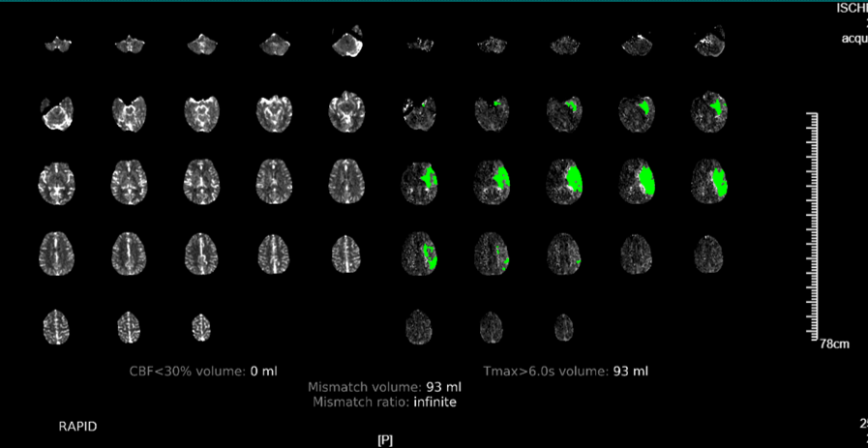Click the ISCHE header text at top right
This screenshot has width=868, height=448.
point(851,8)
